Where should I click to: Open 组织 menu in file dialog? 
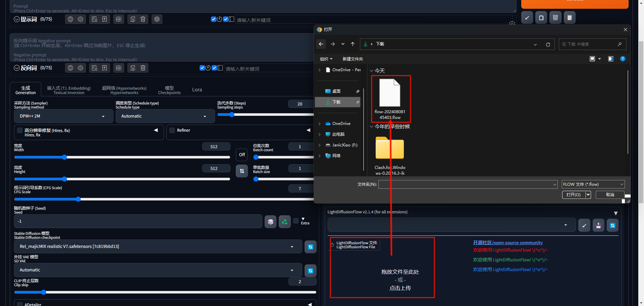coord(326,59)
